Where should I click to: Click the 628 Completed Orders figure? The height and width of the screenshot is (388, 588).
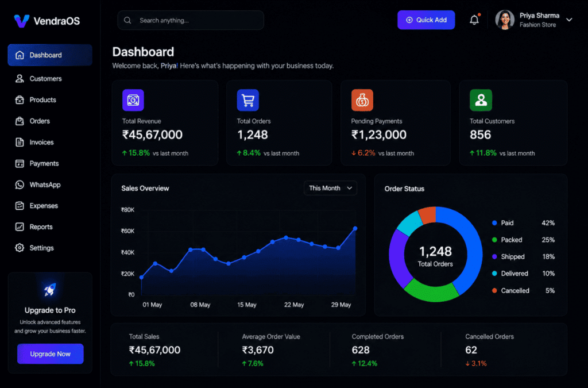(361, 350)
